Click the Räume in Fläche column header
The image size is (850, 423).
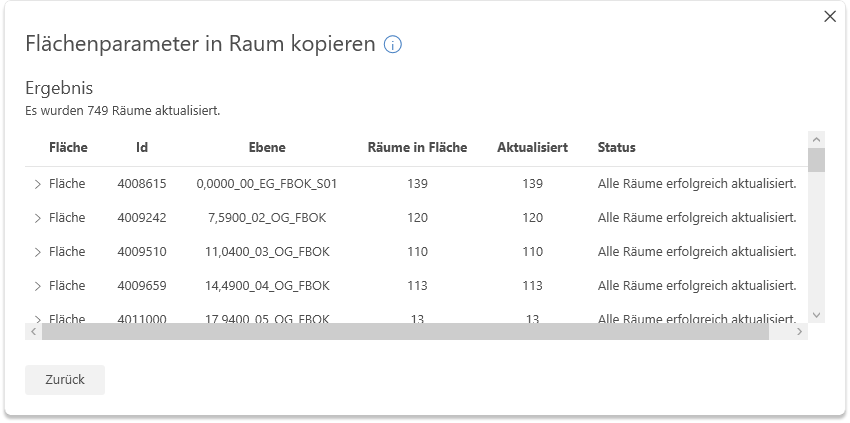(x=417, y=148)
